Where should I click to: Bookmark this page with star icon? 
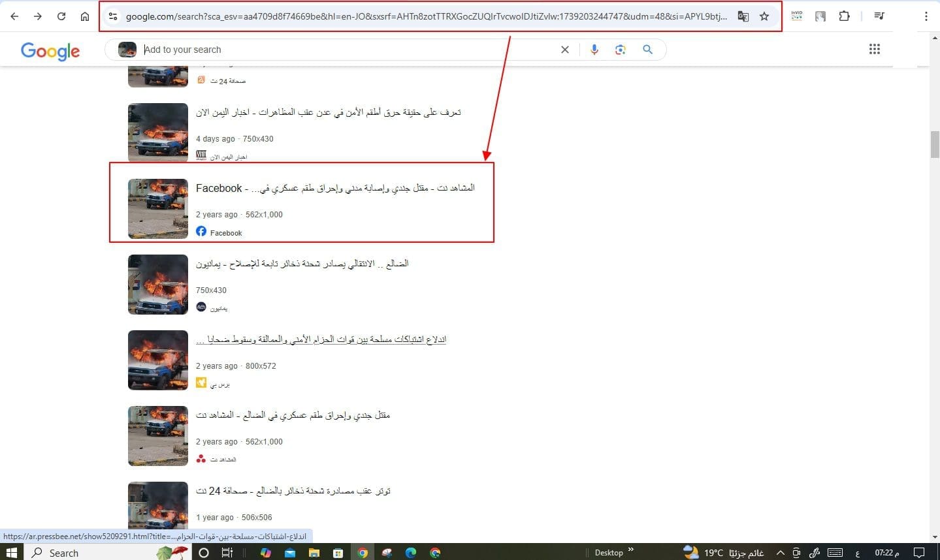tap(764, 16)
